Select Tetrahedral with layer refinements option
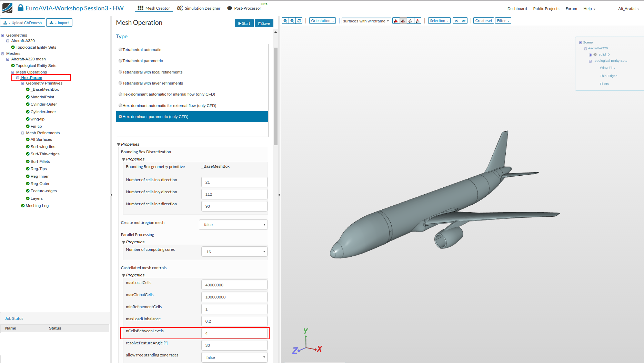 point(120,83)
